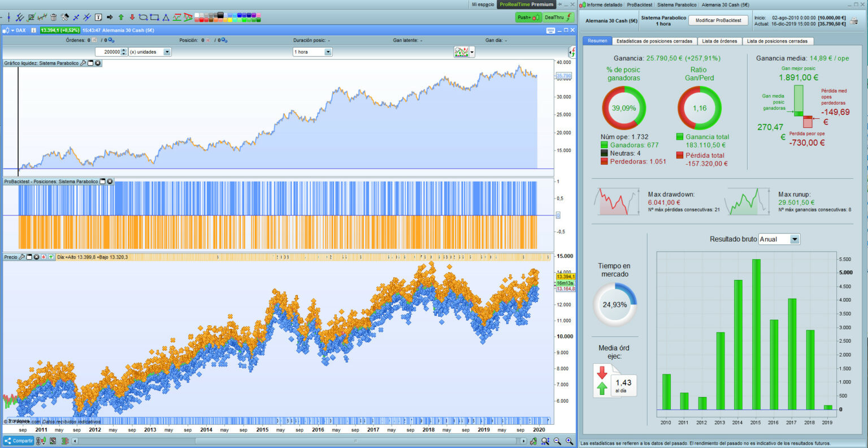Click the Compartir share button
This screenshot has height=448, width=868.
click(19, 441)
